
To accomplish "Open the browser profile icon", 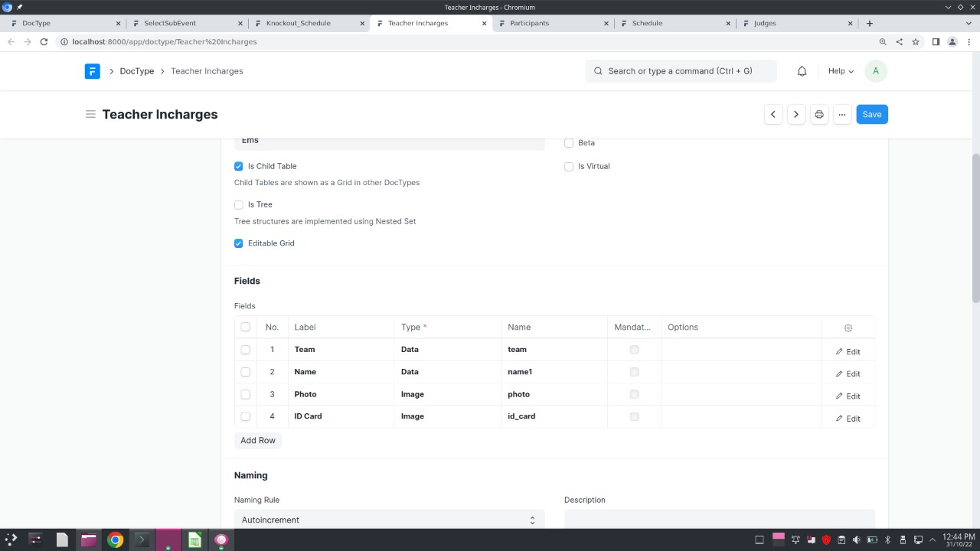I will coord(952,42).
